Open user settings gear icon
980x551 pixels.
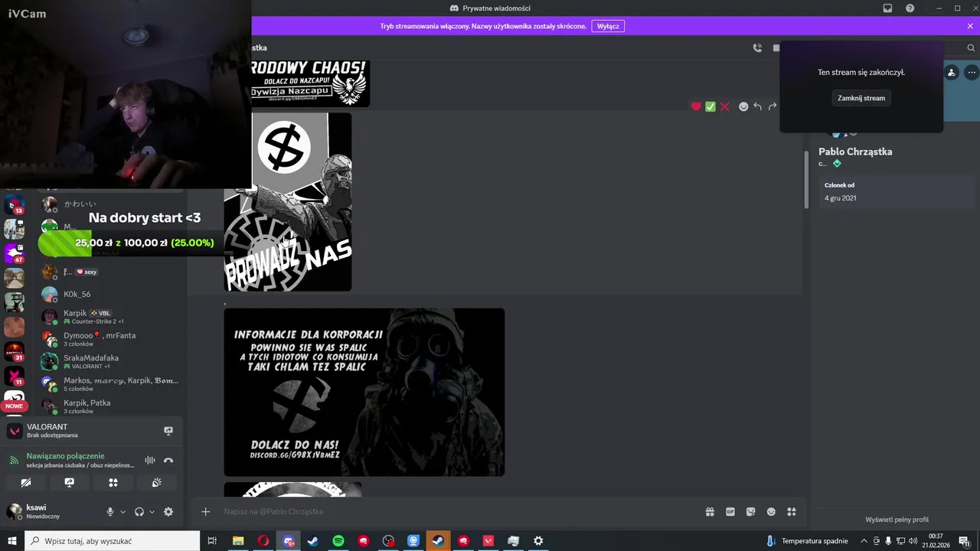pyautogui.click(x=168, y=512)
